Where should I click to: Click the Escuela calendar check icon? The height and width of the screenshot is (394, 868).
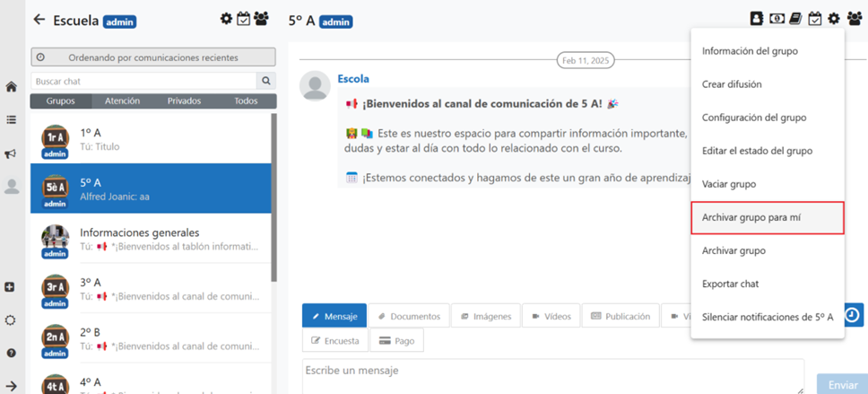coord(243,19)
